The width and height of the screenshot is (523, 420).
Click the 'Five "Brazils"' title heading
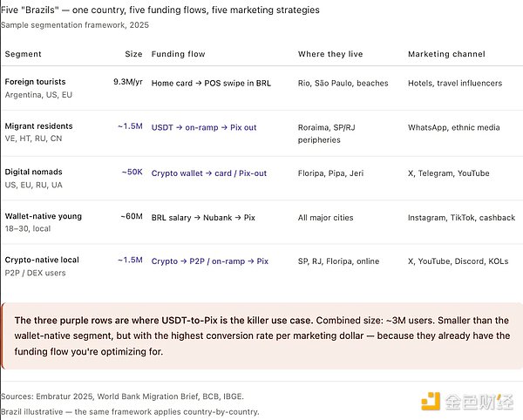pos(160,10)
